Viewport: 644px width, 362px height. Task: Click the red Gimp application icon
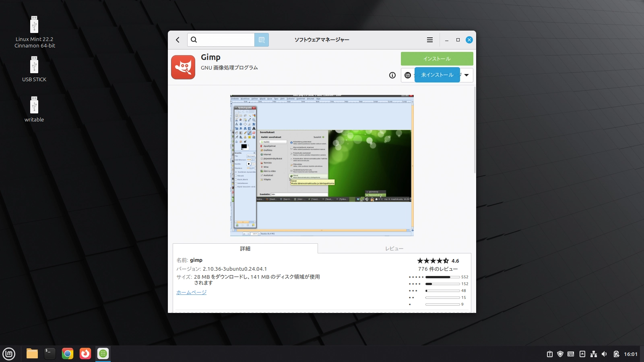coord(183,67)
